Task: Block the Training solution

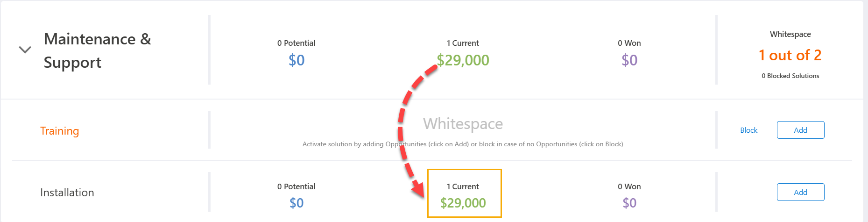Action: pos(748,130)
